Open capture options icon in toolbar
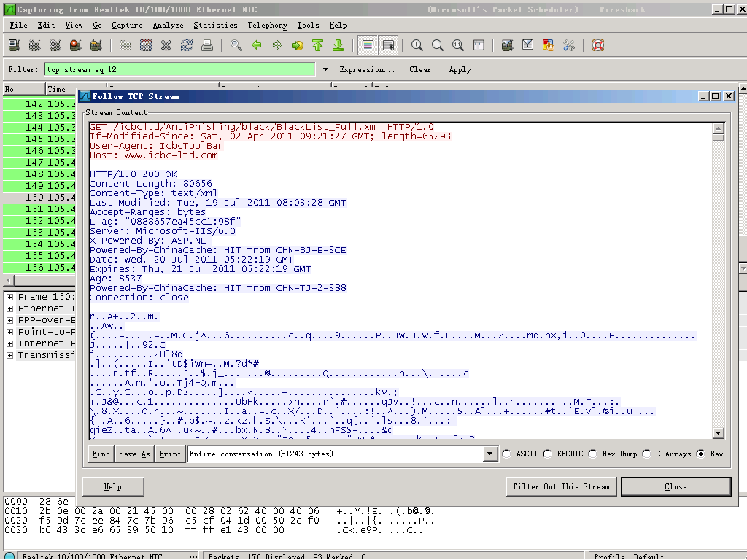The image size is (747, 560). [35, 45]
